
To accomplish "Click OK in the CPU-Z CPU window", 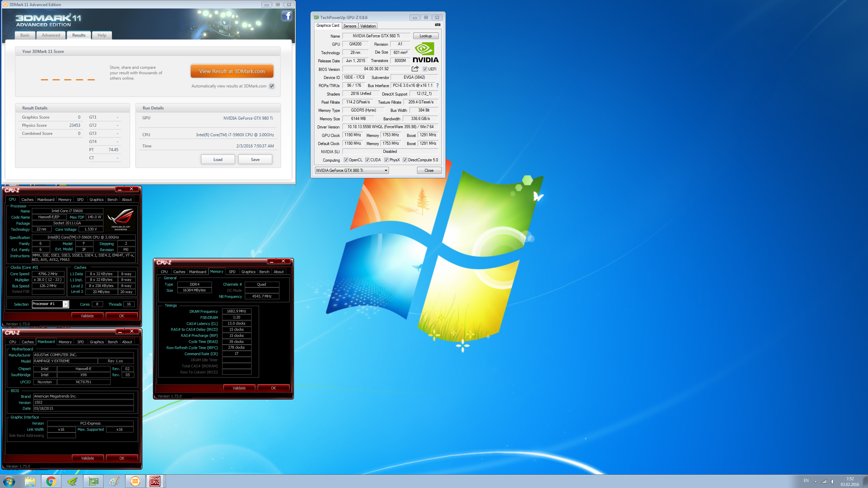I will pos(121,316).
